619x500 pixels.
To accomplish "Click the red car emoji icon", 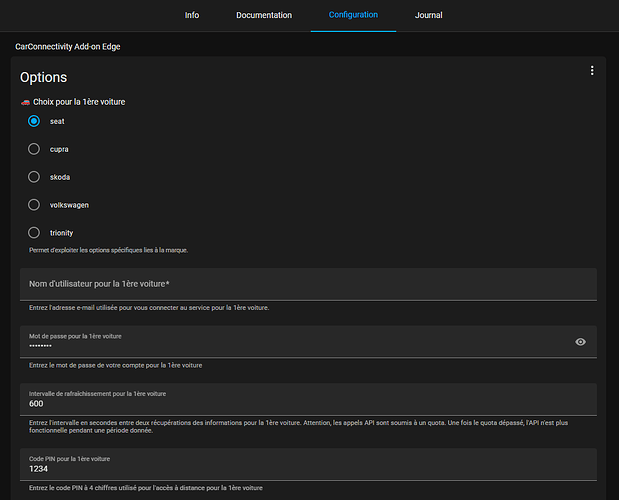I will [x=25, y=102].
